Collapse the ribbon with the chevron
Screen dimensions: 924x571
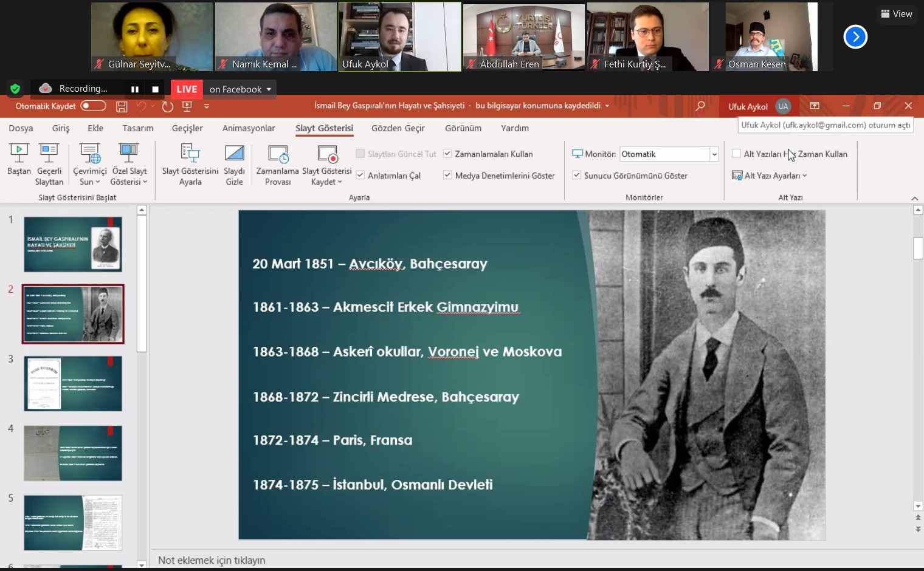[x=914, y=198]
